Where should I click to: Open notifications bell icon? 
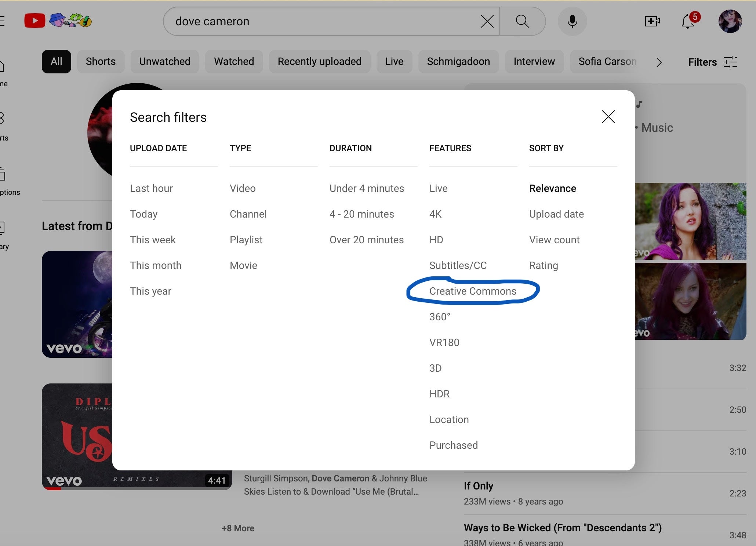pyautogui.click(x=688, y=21)
